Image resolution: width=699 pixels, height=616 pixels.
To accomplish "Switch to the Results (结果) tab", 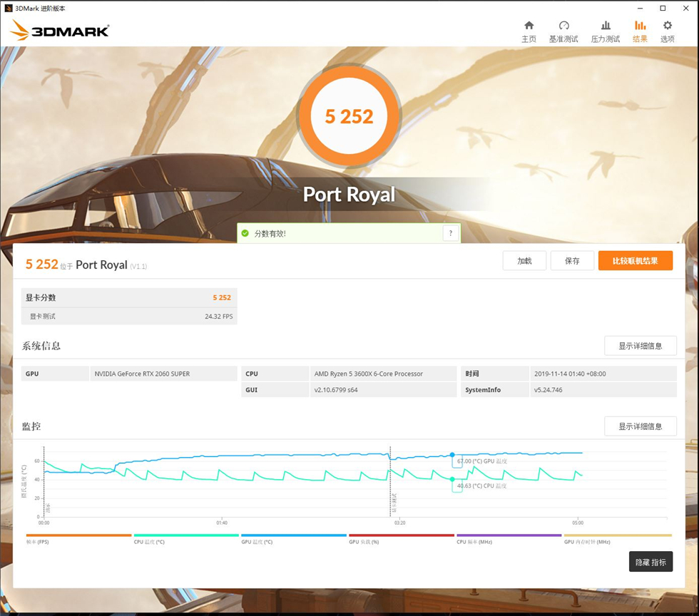I will click(640, 31).
